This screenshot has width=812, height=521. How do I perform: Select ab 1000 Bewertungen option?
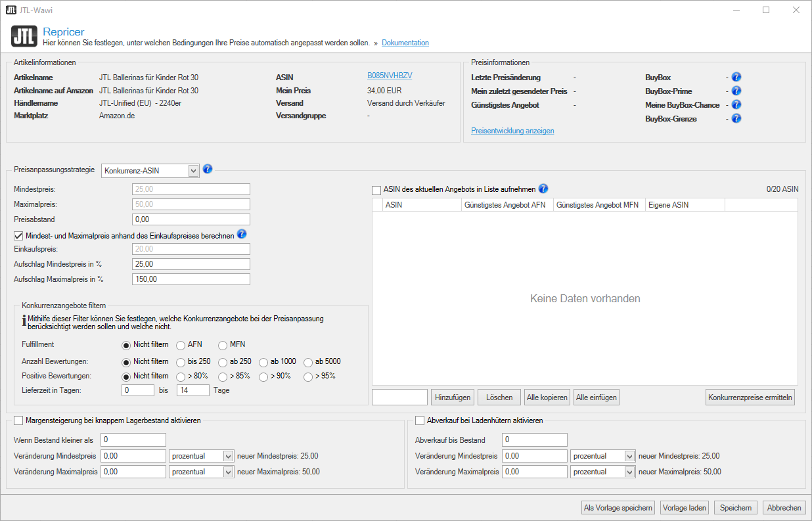[x=263, y=362]
